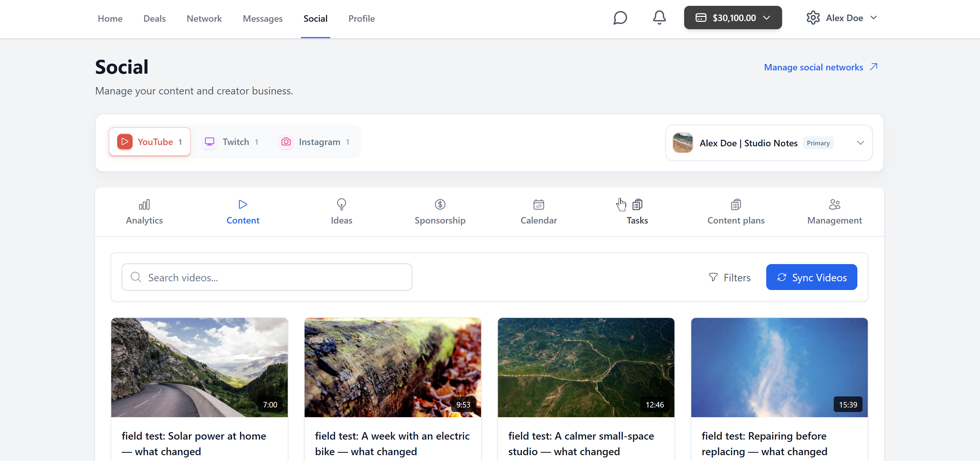Go to the Home nav item
This screenshot has height=461, width=980.
coord(110,18)
